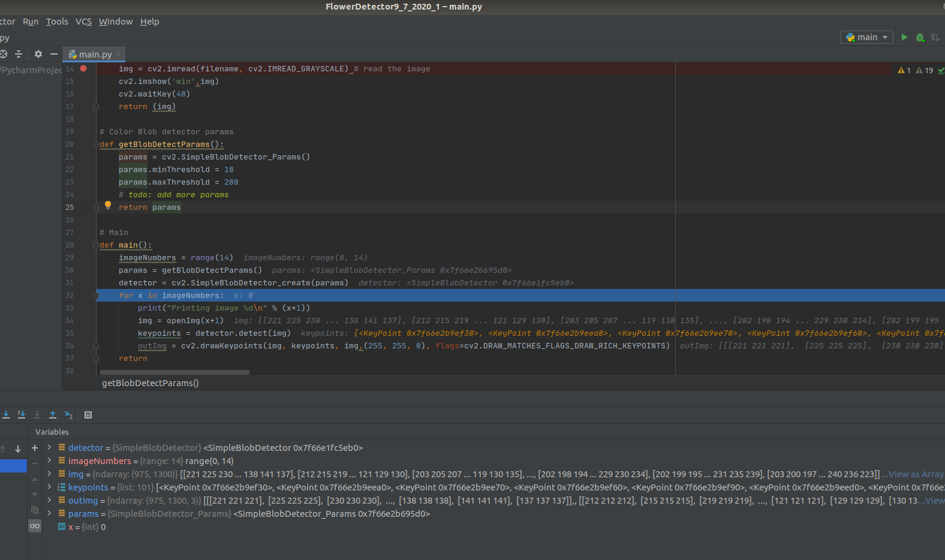The width and height of the screenshot is (945, 560).
Task: Click the Step Out debugger icon
Action: (x=53, y=415)
